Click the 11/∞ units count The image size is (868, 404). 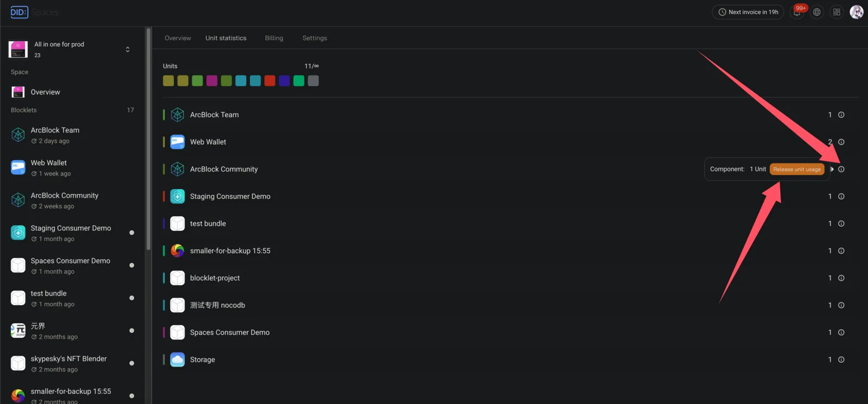click(x=311, y=66)
